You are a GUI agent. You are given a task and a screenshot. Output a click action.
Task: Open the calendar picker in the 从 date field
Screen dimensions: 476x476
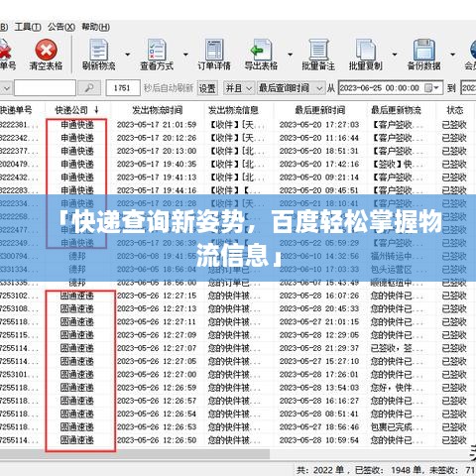pos(432,88)
